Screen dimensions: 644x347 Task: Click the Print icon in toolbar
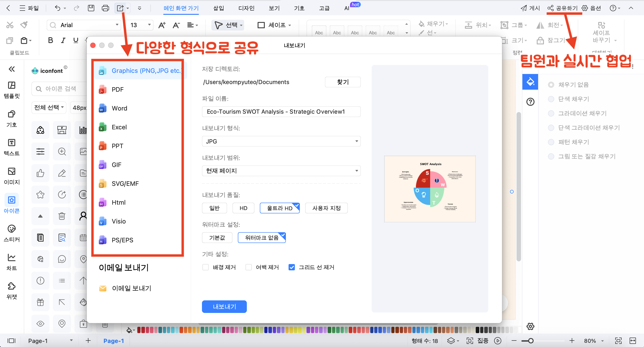pyautogui.click(x=105, y=8)
